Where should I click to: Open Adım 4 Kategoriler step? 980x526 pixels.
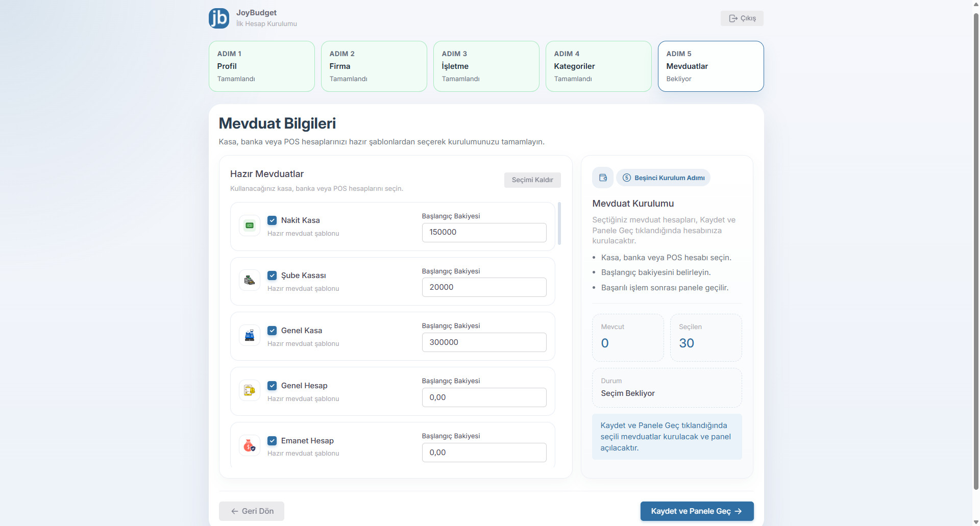pyautogui.click(x=599, y=66)
